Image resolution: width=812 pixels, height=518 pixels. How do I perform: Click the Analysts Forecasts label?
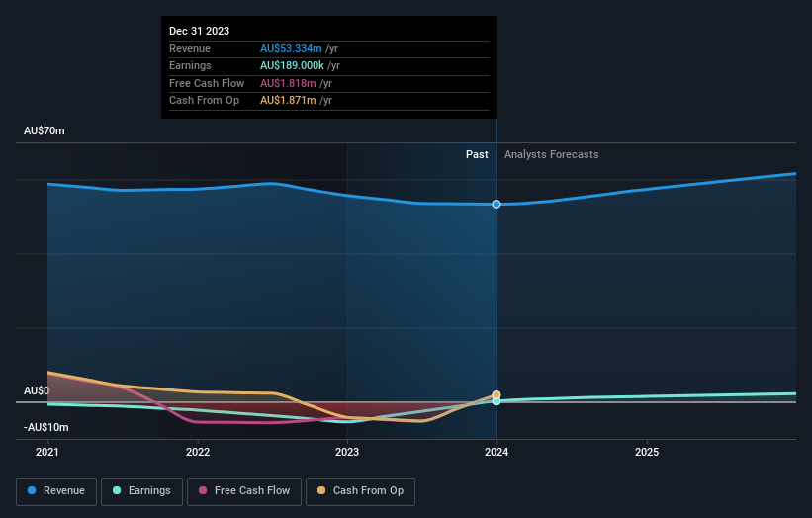(552, 155)
